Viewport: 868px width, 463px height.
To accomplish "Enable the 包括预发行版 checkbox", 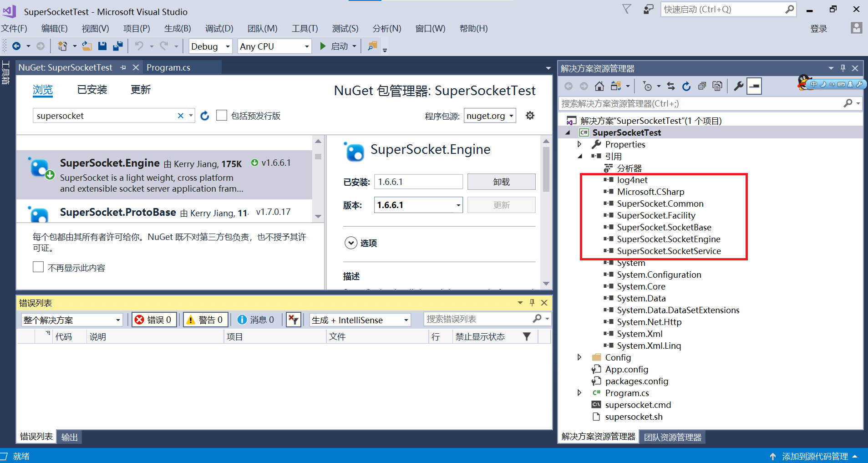I will [222, 115].
